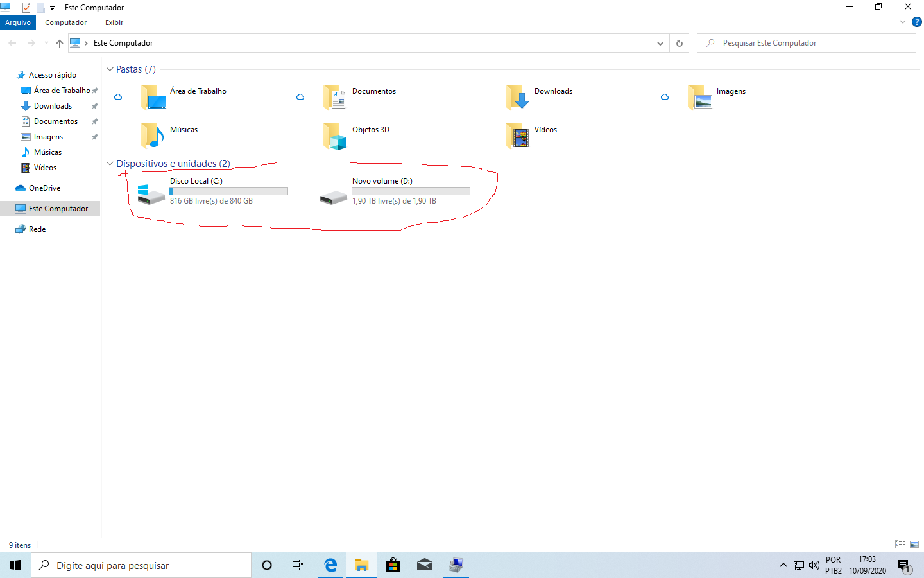The height and width of the screenshot is (578, 924).
Task: Go up one level with the up arrow
Action: pos(60,43)
